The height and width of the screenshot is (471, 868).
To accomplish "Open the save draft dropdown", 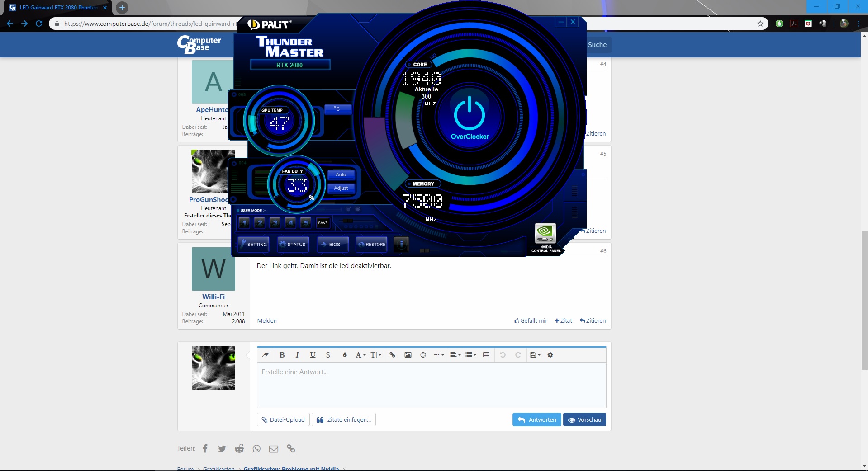I will pyautogui.click(x=535, y=355).
